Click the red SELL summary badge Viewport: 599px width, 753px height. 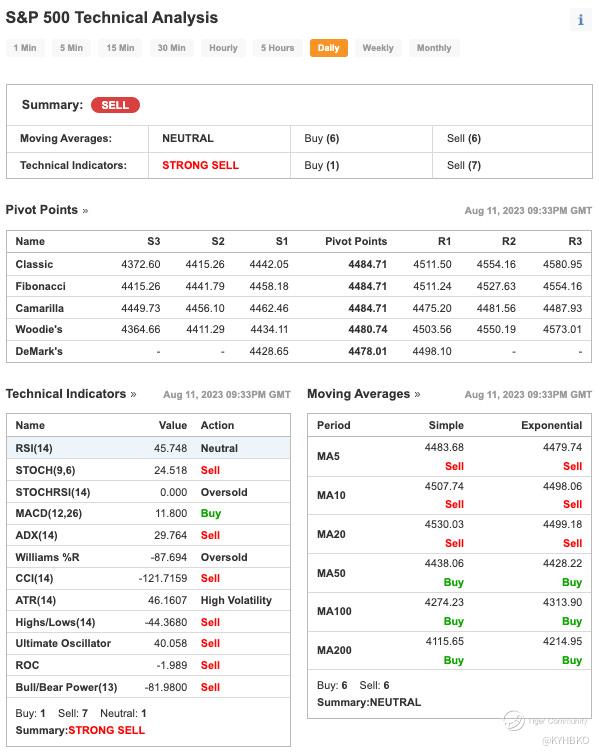(x=115, y=105)
